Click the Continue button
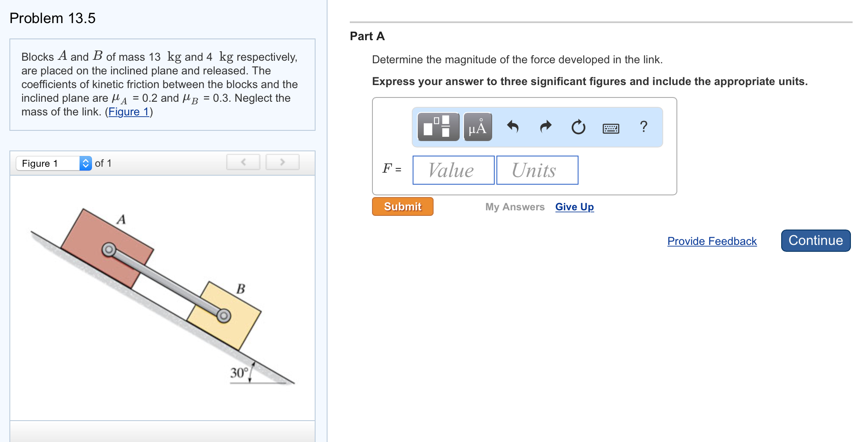 coord(816,241)
